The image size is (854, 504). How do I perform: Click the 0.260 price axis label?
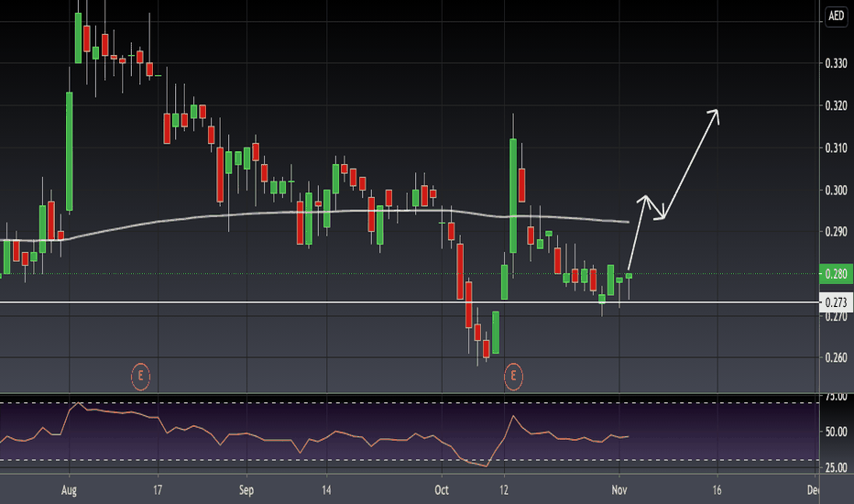[836, 358]
